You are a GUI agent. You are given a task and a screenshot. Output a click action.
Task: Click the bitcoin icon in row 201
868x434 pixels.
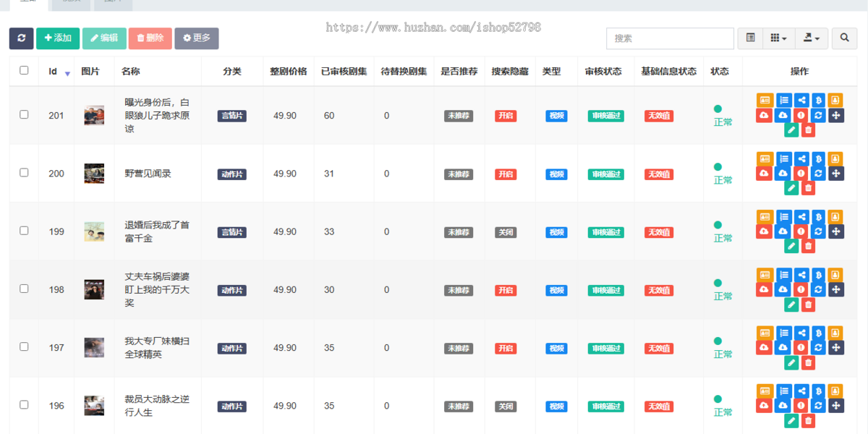818,100
